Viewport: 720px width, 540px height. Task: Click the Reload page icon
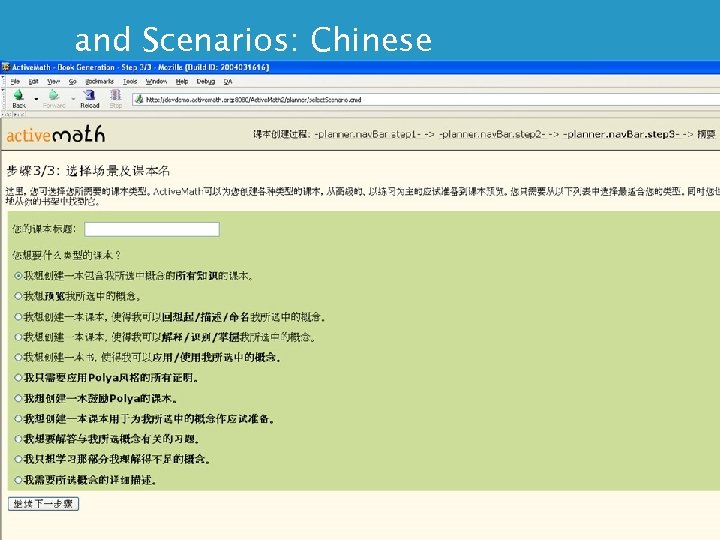coord(89,95)
